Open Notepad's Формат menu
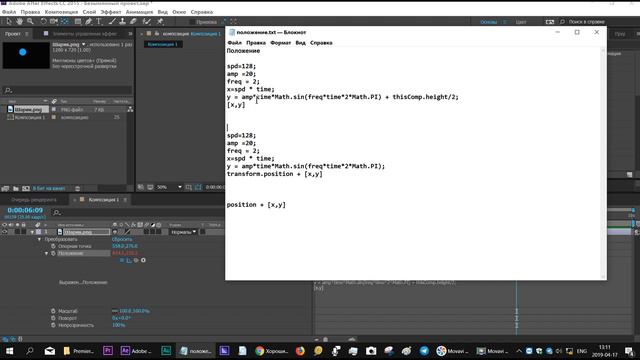 pos(280,42)
